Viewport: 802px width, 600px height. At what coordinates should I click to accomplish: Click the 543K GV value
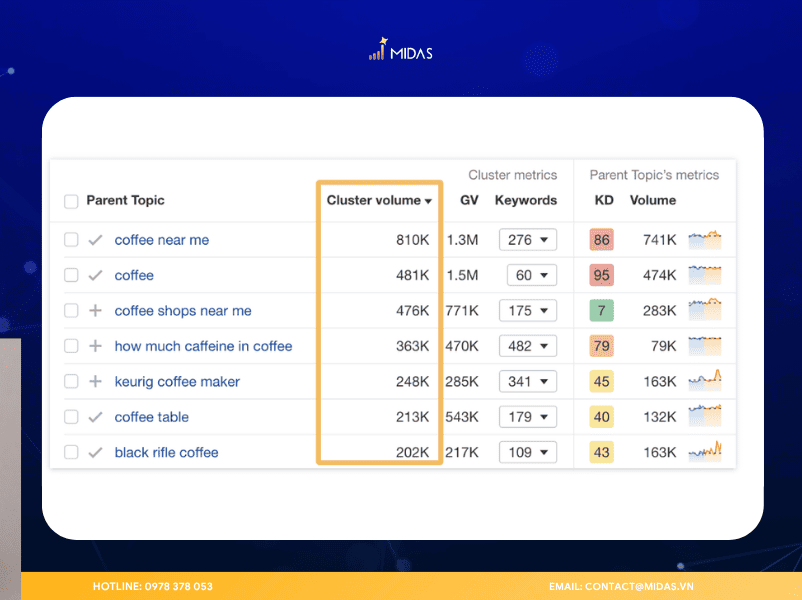pyautogui.click(x=462, y=417)
